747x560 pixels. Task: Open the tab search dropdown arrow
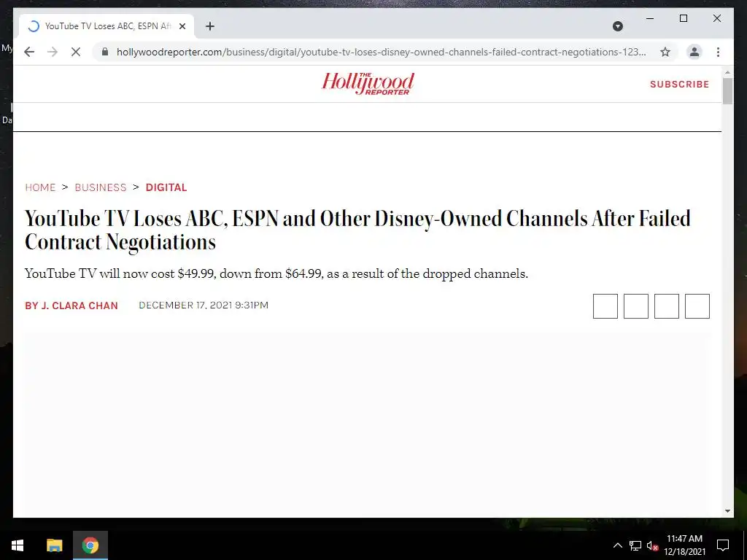click(617, 26)
